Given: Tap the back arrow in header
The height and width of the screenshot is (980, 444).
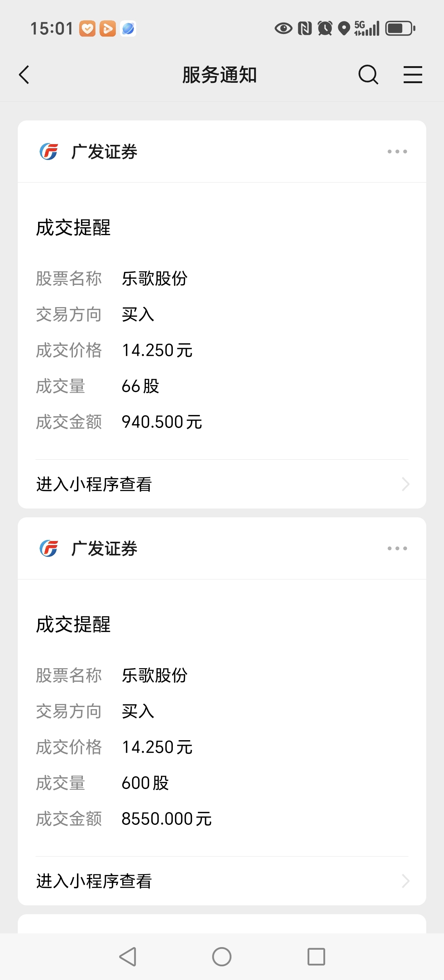Looking at the screenshot, I should click(24, 75).
